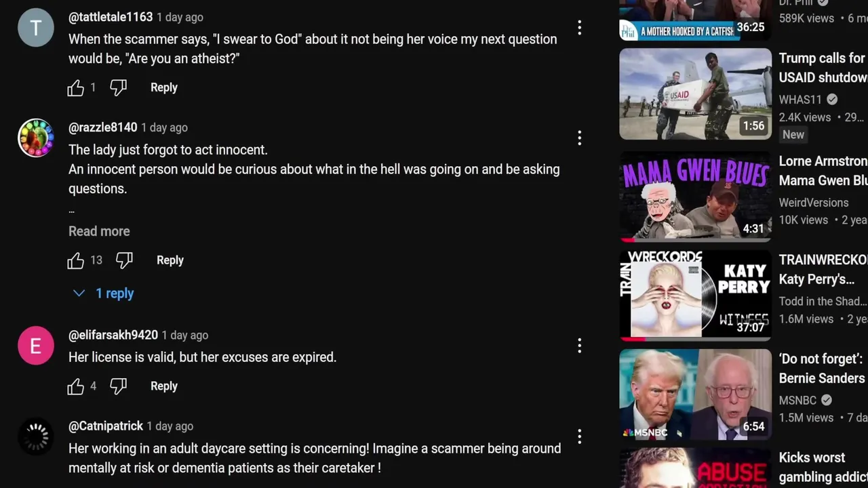The width and height of the screenshot is (868, 488).
Task: Reply to @razzle8140's comment
Action: pyautogui.click(x=170, y=260)
